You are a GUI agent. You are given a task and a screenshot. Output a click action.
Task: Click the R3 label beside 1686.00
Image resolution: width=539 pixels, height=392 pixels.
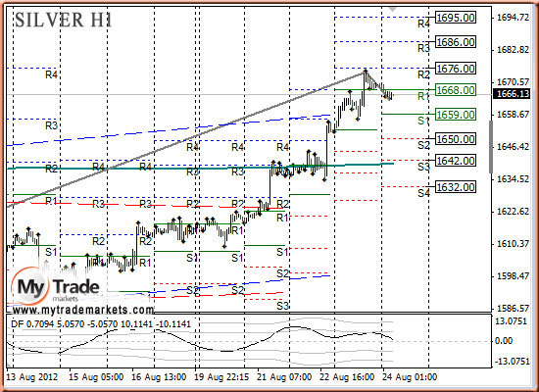click(423, 48)
